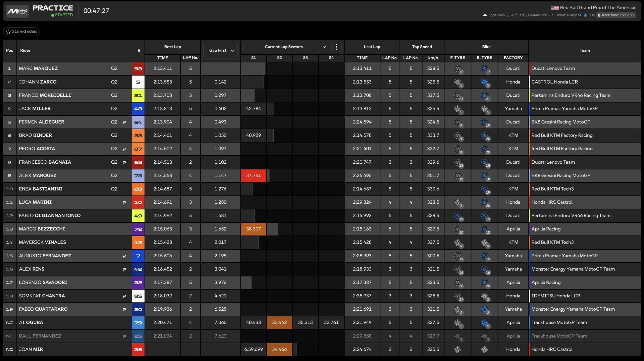This screenshot has width=644, height=361.
Task: Open the Current Lap Sectors dropdown
Action: tap(287, 47)
